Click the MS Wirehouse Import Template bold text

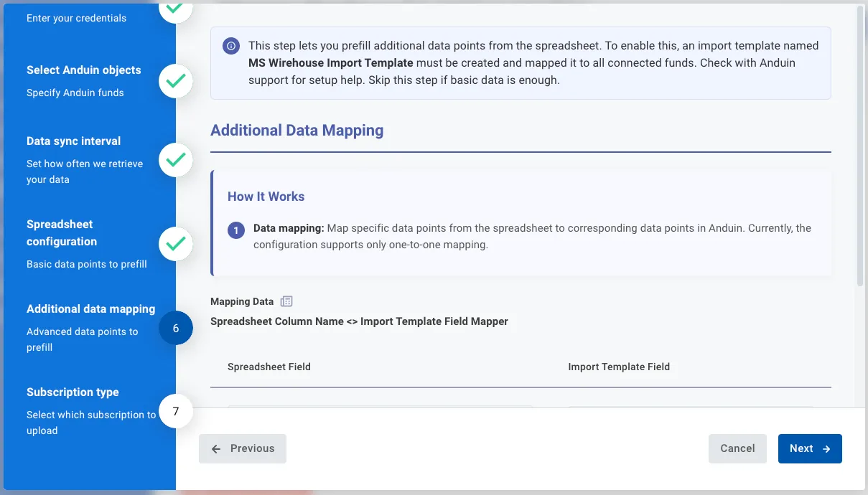click(x=331, y=63)
